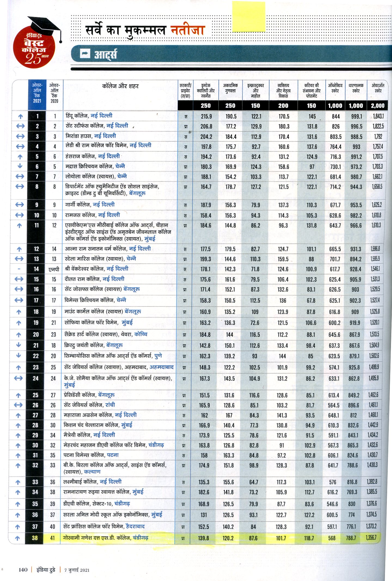Click the up arrow for माउंट कार्मेल कॉलेज

[x=19, y=312]
